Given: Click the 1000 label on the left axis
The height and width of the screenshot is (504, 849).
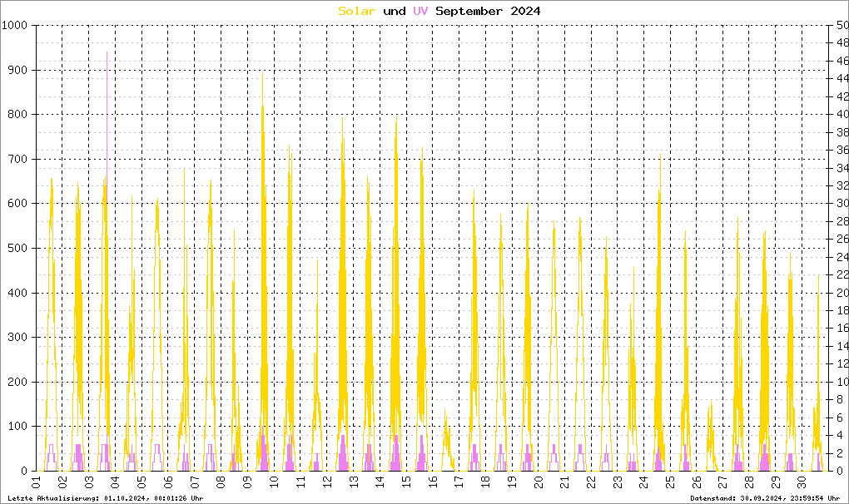Looking at the screenshot, I should pyautogui.click(x=16, y=26).
